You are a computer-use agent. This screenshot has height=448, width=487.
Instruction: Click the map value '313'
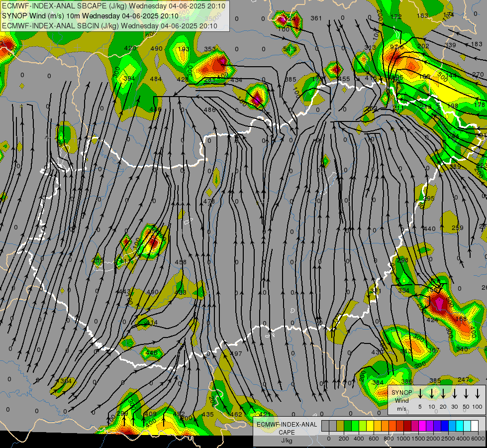(x=370, y=47)
